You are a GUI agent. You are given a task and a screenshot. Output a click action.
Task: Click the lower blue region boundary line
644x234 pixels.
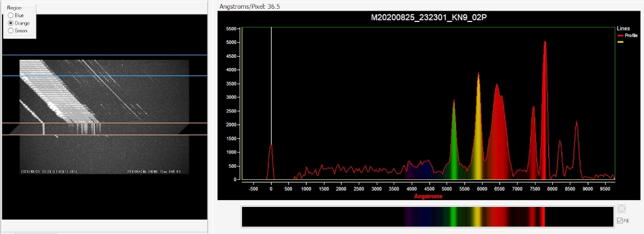(x=105, y=76)
